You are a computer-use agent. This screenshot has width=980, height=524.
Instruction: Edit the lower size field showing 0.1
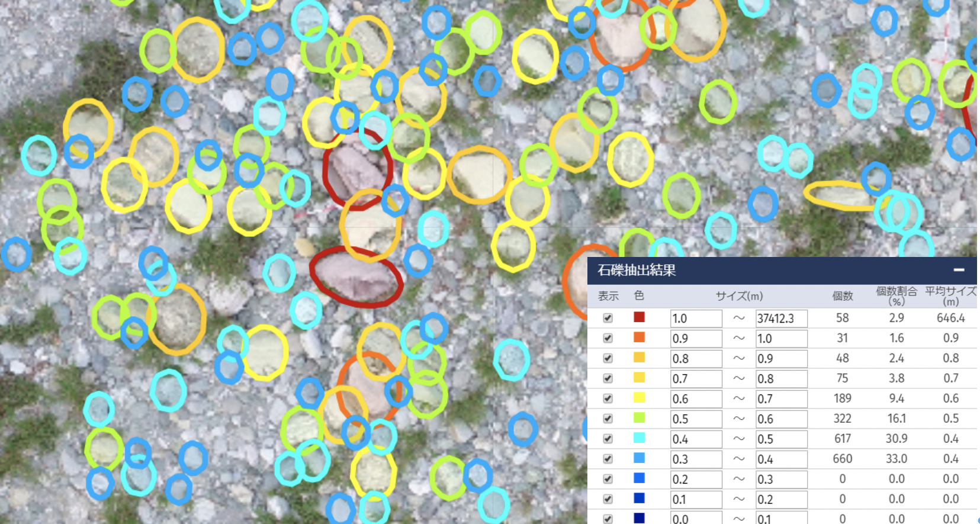pos(696,500)
